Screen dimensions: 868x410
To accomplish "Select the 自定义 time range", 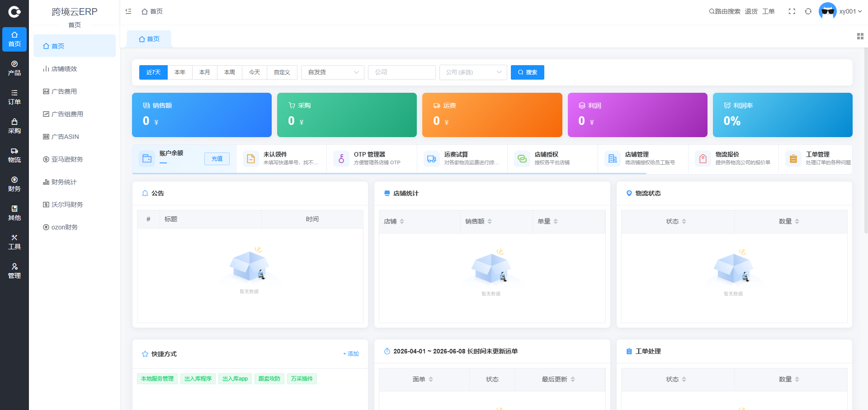I will point(282,72).
